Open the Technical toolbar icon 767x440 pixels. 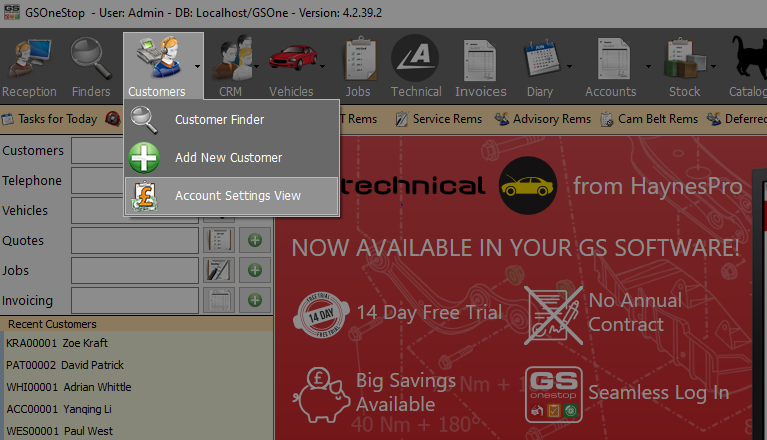pos(416,66)
